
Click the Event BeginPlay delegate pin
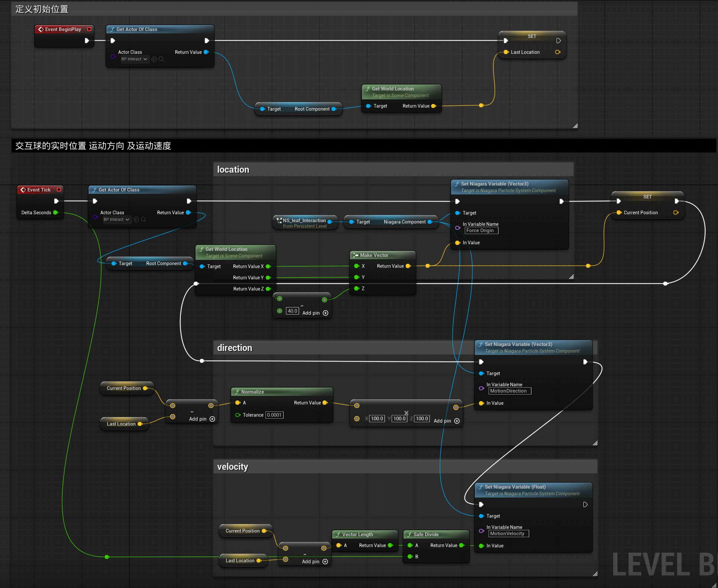89,29
